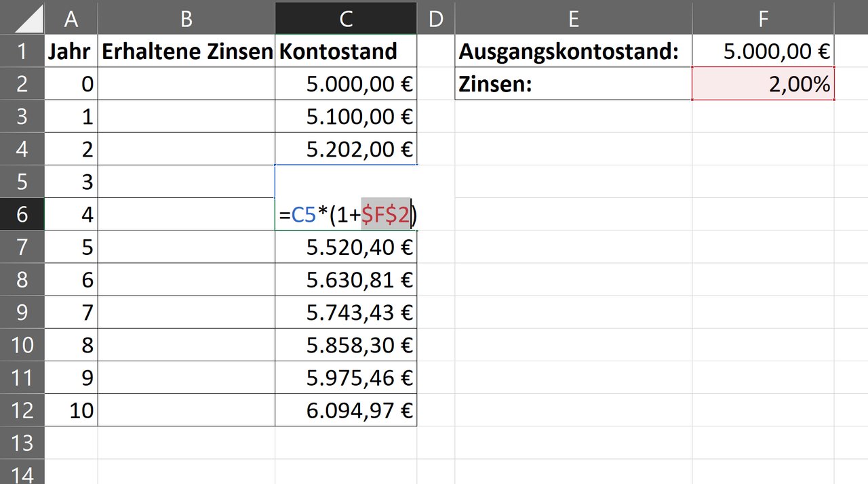Select column E header
The height and width of the screenshot is (484, 868).
573,18
